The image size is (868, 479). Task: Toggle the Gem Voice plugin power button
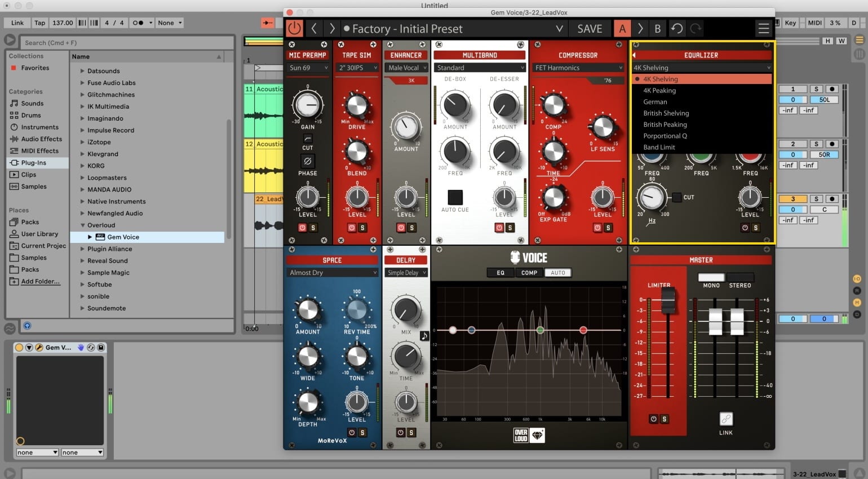click(x=295, y=28)
